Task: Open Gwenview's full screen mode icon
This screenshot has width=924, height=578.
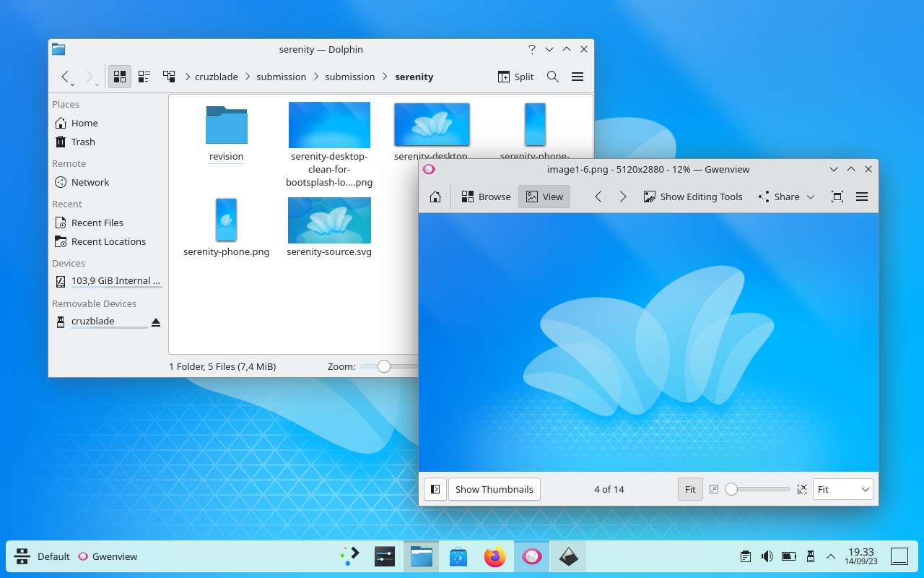Action: click(837, 197)
